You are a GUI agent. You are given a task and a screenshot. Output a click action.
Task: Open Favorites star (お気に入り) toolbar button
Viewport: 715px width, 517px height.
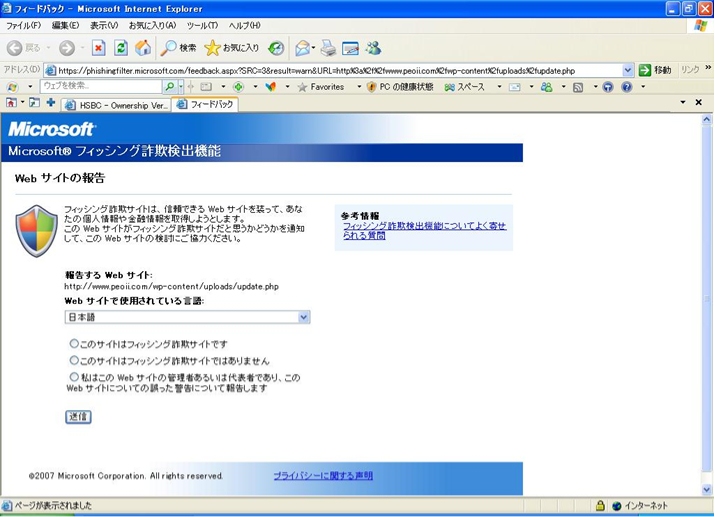click(231, 47)
